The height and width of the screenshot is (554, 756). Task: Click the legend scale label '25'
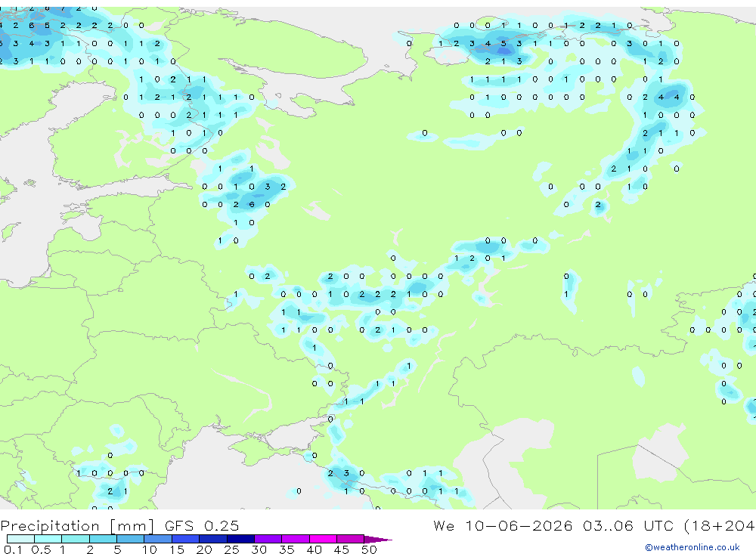pos(231,549)
